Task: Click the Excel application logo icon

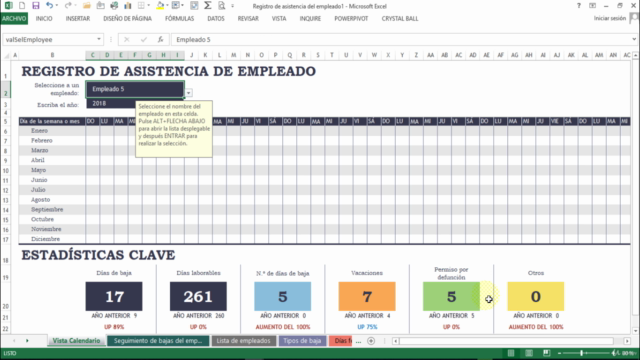Action: (x=8, y=6)
